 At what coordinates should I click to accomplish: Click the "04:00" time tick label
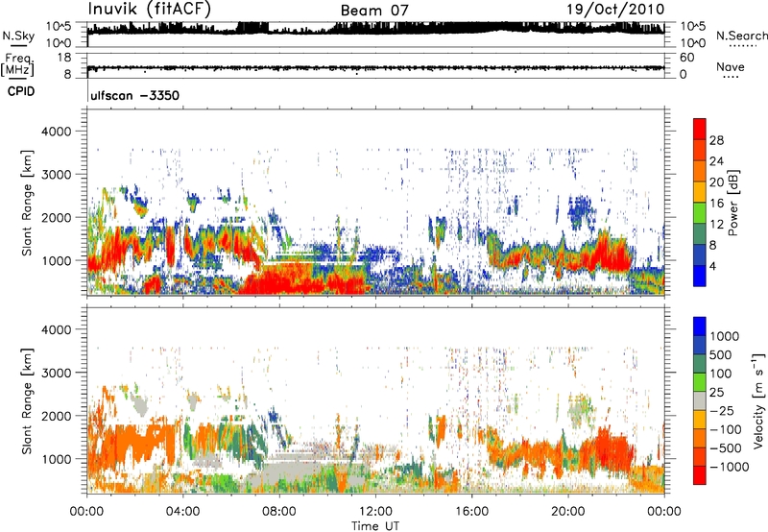point(182,512)
